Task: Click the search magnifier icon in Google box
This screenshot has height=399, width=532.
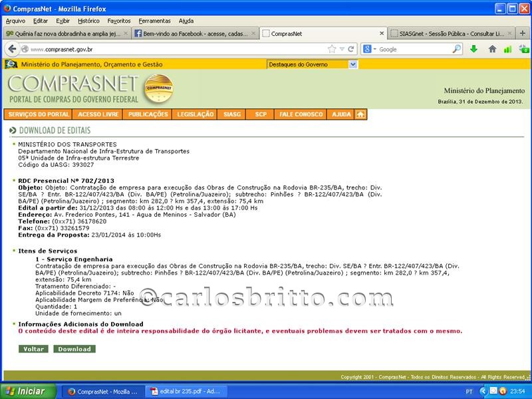Action: coord(457,49)
